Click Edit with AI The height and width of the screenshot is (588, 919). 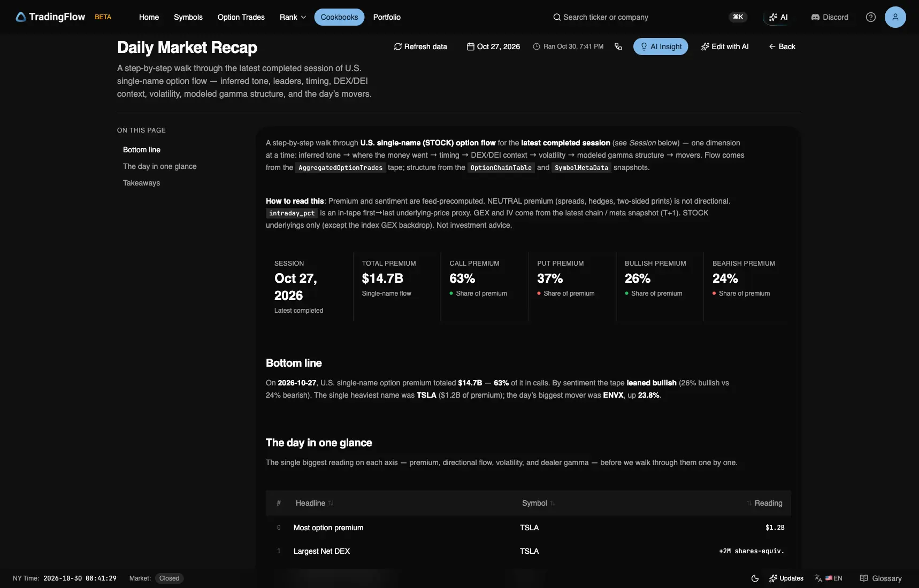(725, 47)
